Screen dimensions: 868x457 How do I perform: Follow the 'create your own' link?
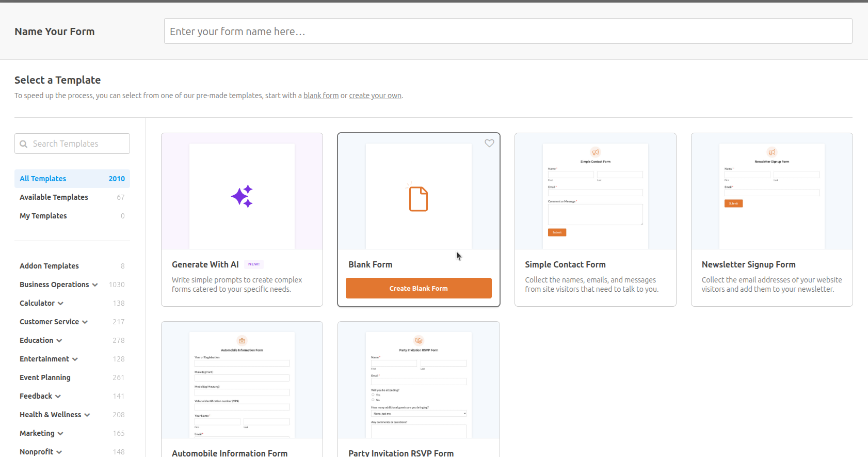click(x=375, y=96)
